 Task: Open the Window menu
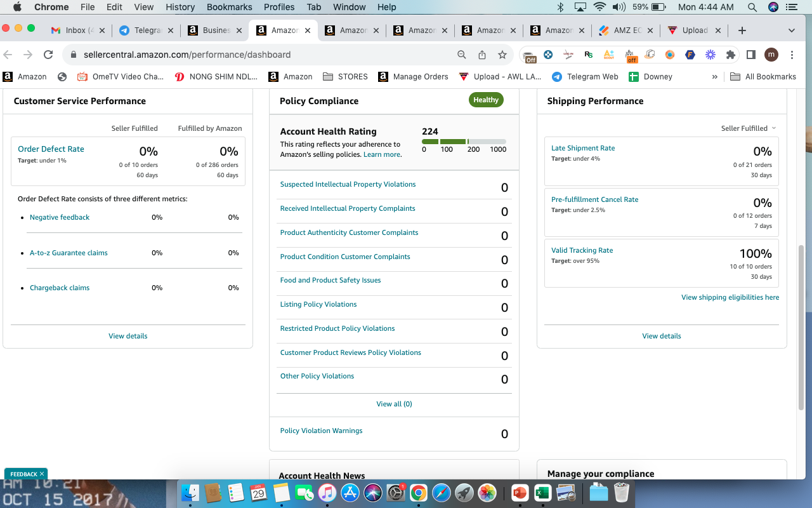(350, 7)
